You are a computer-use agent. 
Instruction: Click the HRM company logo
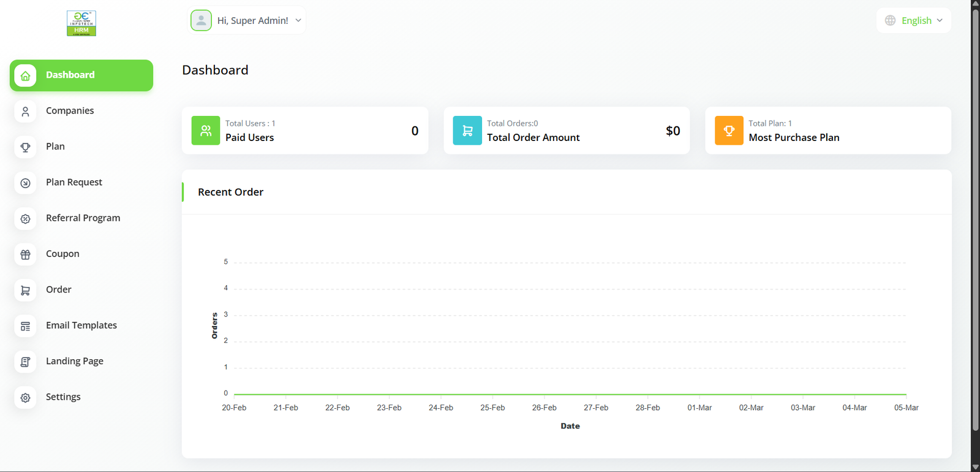click(x=81, y=23)
